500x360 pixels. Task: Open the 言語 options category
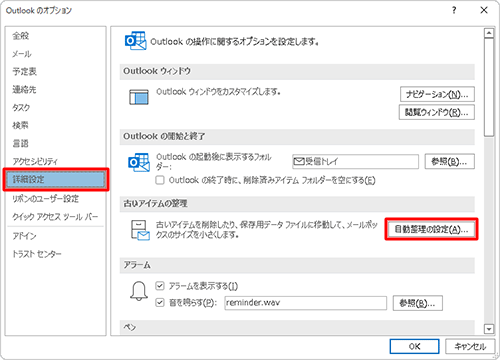(21, 143)
